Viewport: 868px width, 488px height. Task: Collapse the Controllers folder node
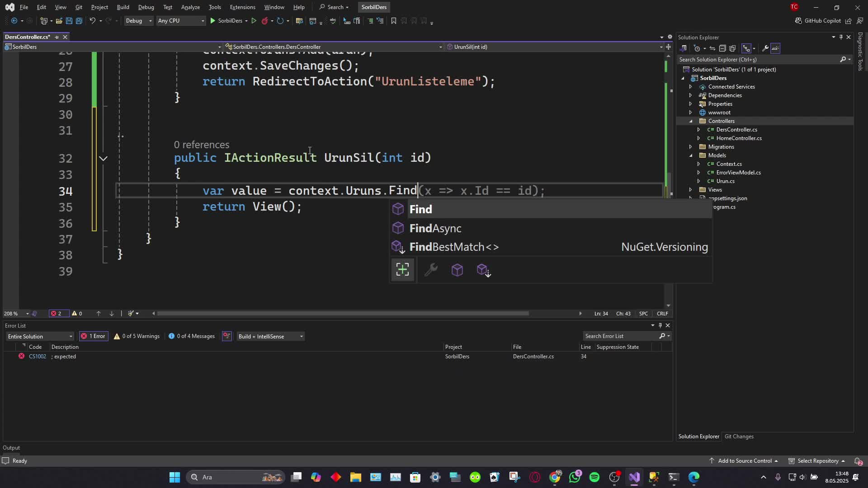(690, 121)
